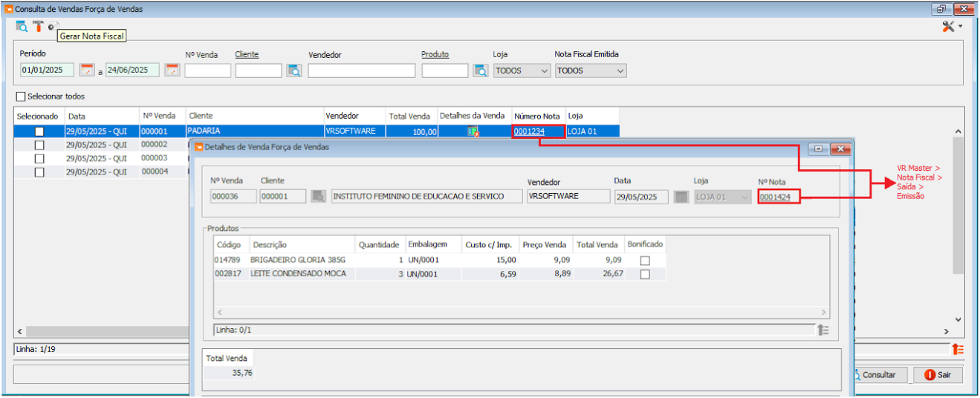Open the tools wrench menu at top right
The width and height of the screenshot is (980, 398).
point(951,26)
